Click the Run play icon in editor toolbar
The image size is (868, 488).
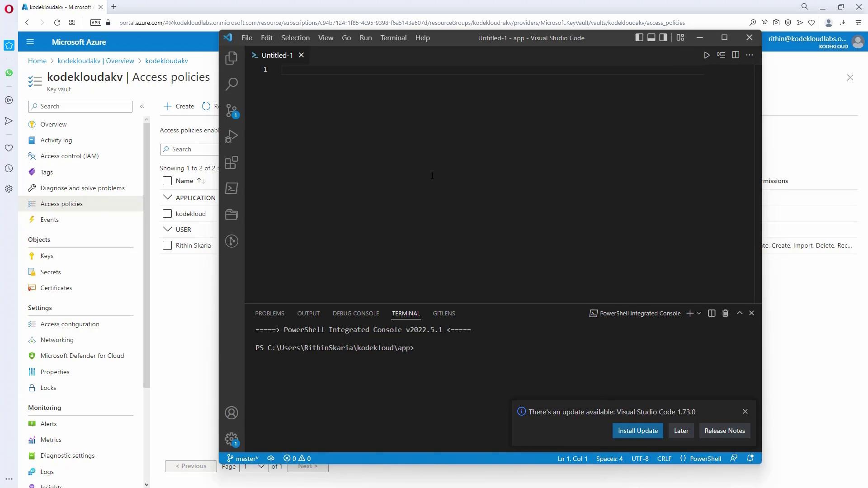pos(707,55)
